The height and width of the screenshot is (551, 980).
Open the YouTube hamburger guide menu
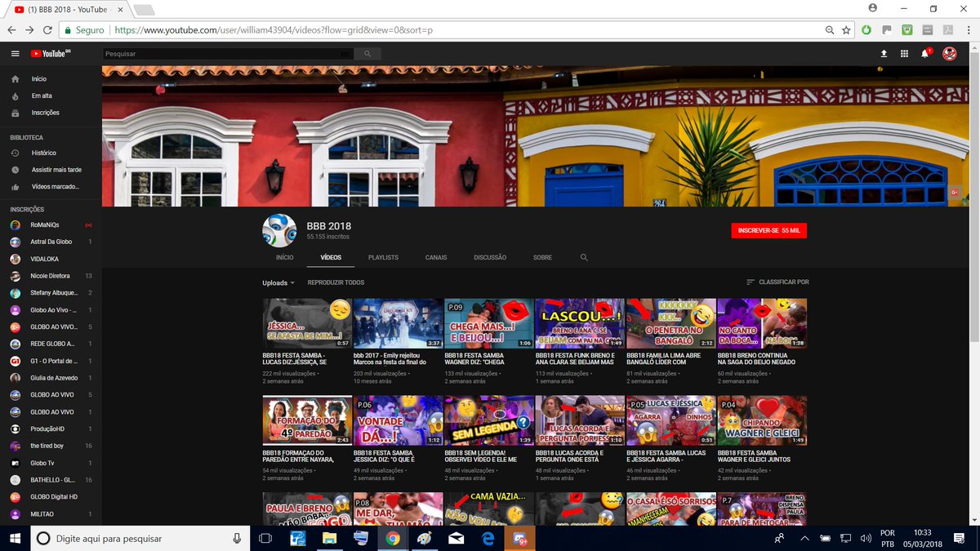pyautogui.click(x=15, y=54)
